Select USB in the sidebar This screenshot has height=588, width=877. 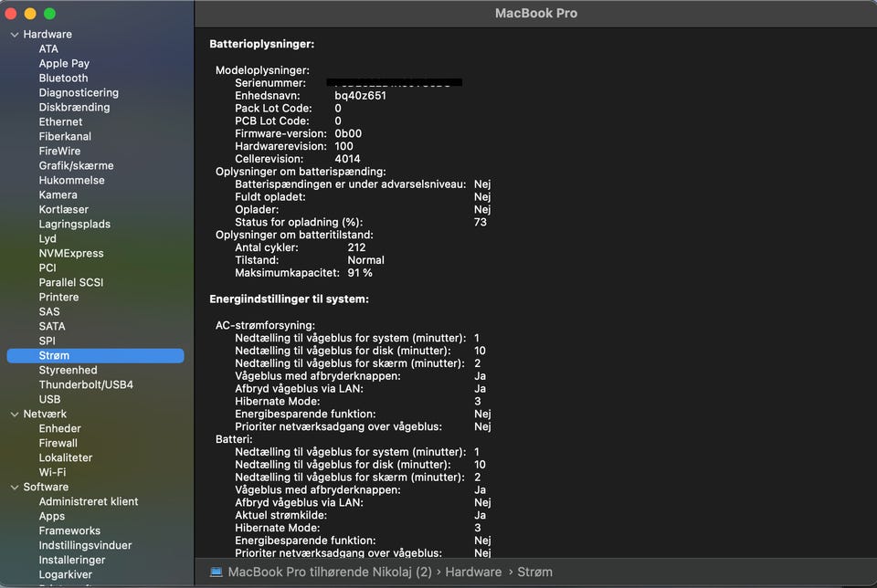click(x=49, y=399)
